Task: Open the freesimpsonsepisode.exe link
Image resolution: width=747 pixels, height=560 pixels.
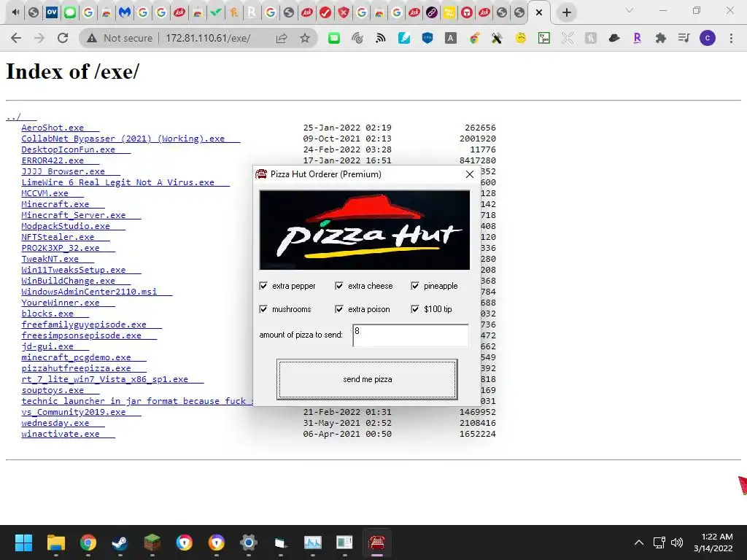Action: [x=81, y=335]
